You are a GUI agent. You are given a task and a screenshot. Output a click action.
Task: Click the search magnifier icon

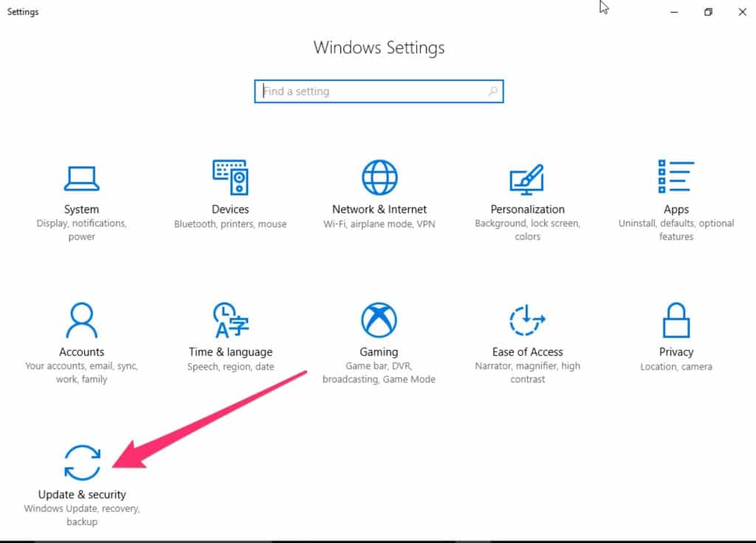(x=492, y=91)
